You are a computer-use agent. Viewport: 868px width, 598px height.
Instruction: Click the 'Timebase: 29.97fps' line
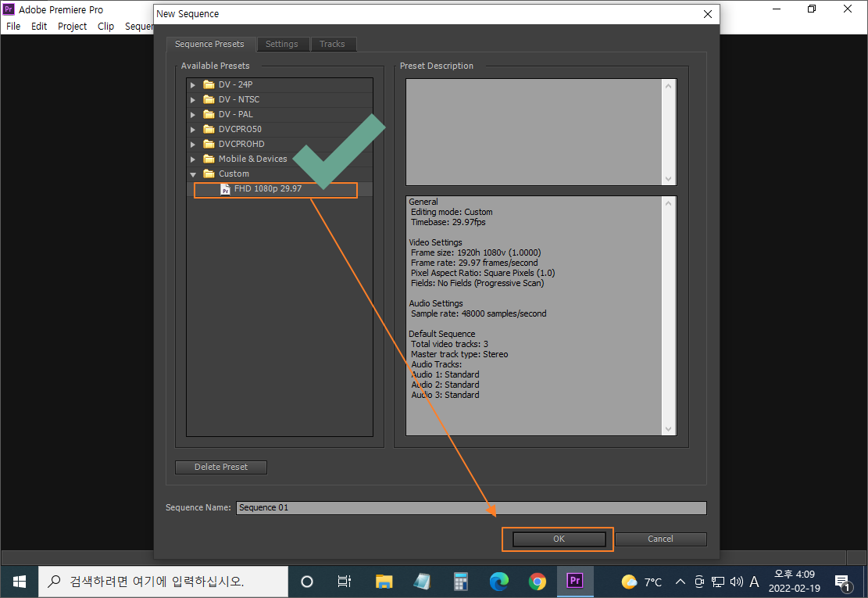448,222
